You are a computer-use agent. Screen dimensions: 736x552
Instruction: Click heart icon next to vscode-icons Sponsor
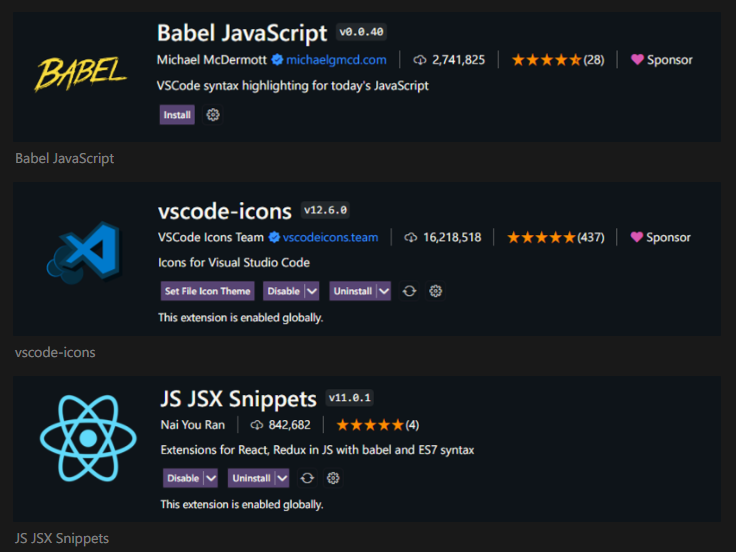pos(636,237)
